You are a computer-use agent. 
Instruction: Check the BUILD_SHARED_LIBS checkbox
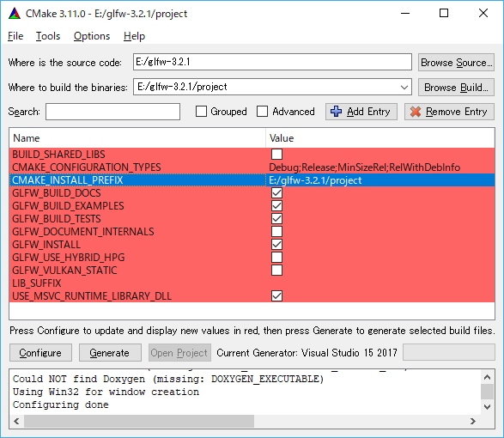[x=276, y=154]
